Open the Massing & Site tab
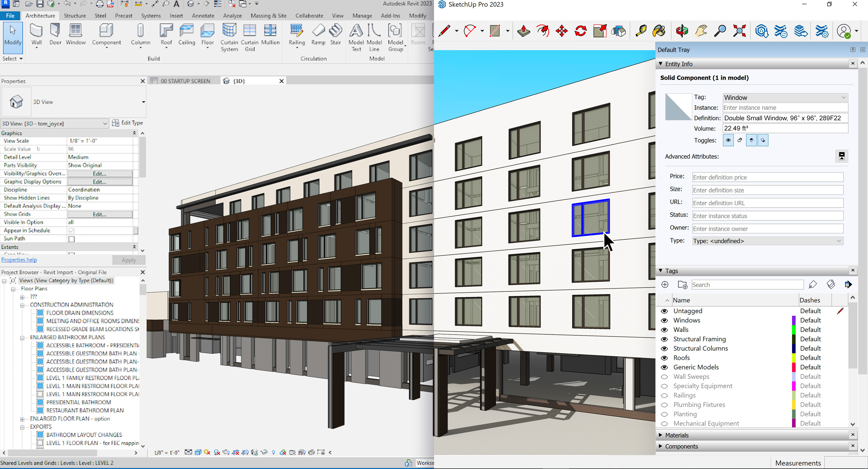Image resolution: width=868 pixels, height=469 pixels. click(269, 16)
